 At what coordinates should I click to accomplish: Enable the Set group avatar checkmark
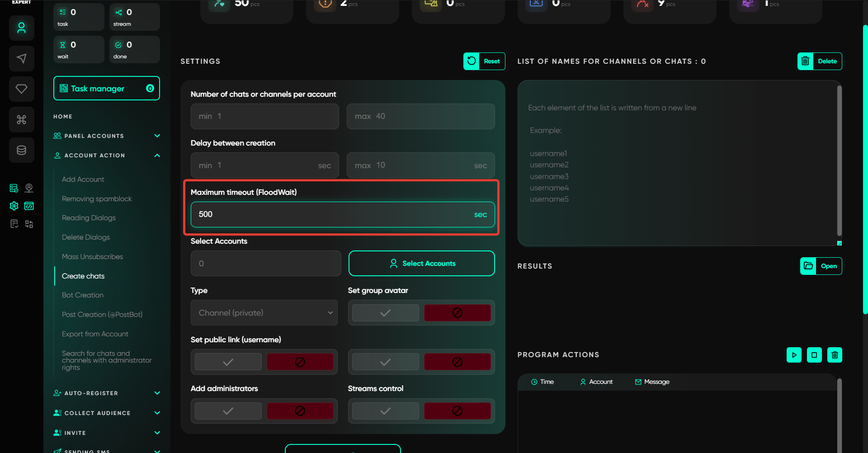click(385, 313)
